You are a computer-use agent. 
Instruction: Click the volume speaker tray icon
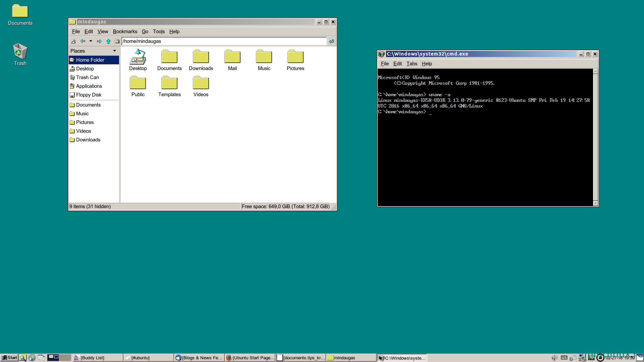[x=554, y=358]
